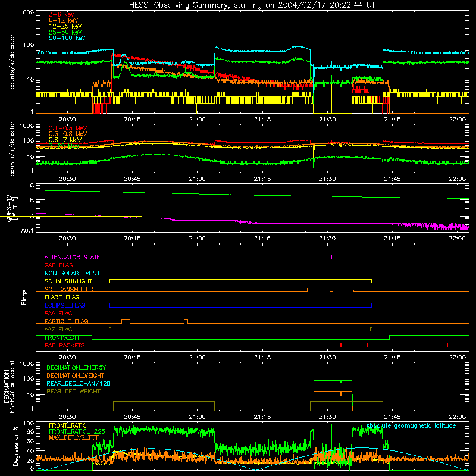Click the green 25-50 keV legend entry
476x476 pixels.
pyautogui.click(x=65, y=32)
